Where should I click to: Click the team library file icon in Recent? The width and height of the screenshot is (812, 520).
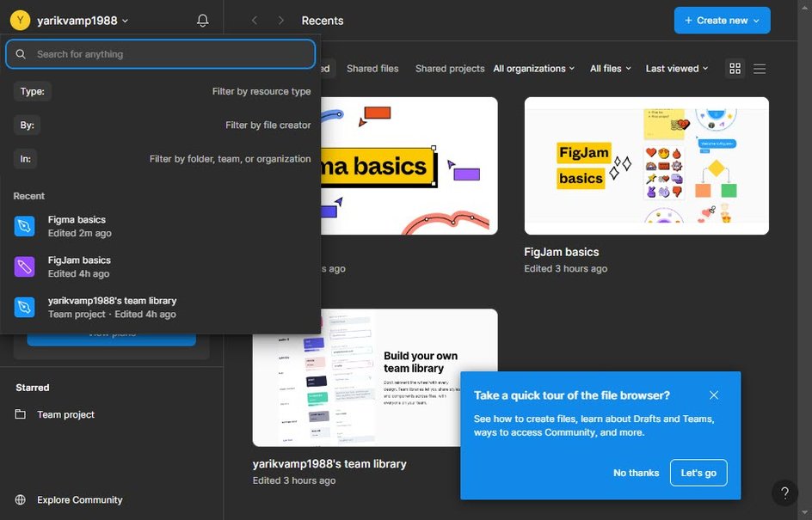[x=24, y=308]
